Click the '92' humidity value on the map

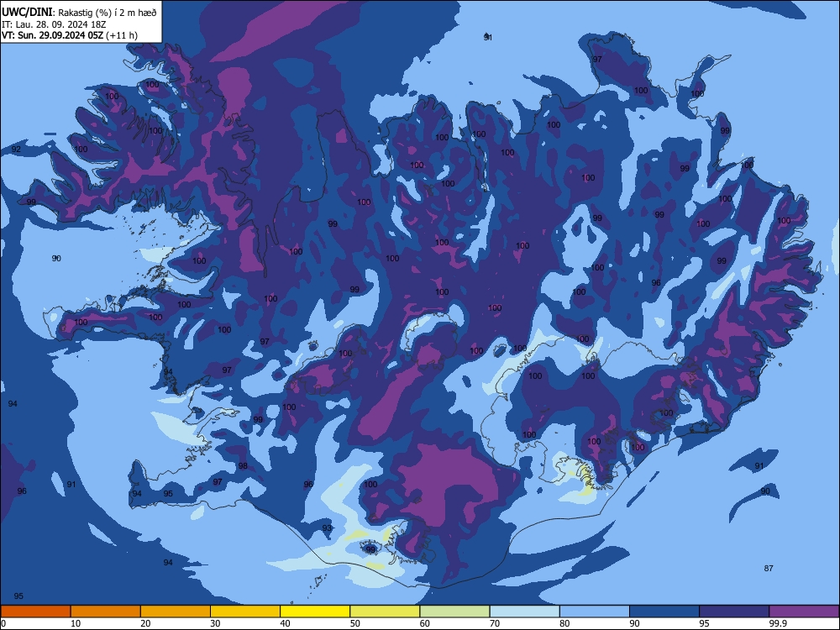(x=16, y=149)
